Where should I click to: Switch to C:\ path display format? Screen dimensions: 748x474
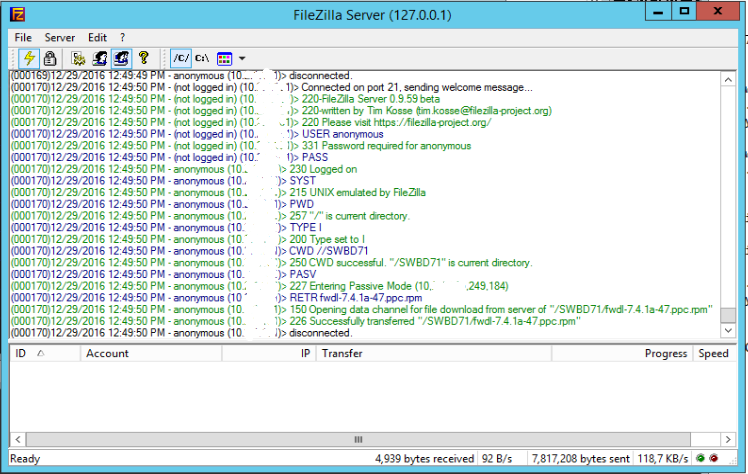202,58
